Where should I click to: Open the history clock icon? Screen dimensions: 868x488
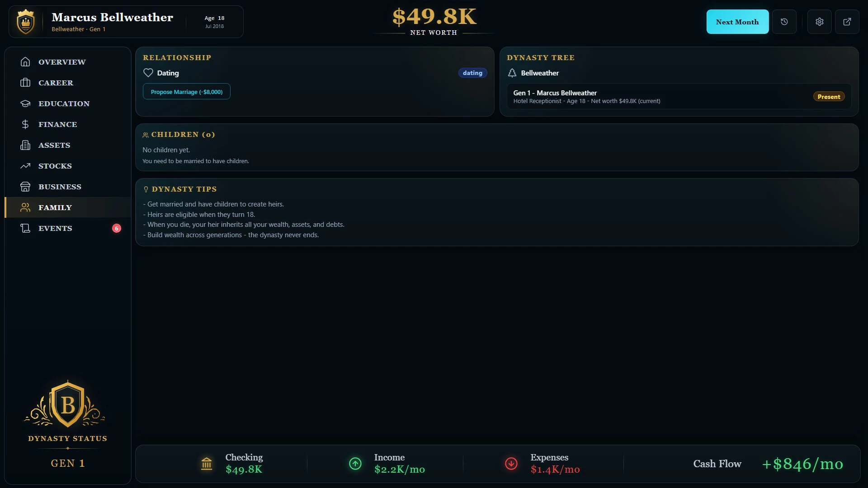click(784, 22)
